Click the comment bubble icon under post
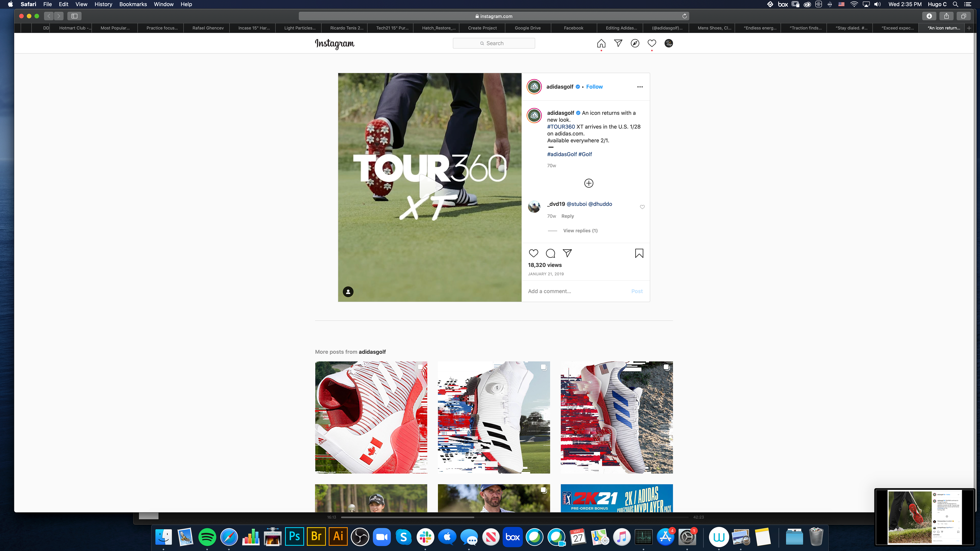Image resolution: width=980 pixels, height=551 pixels. tap(550, 253)
